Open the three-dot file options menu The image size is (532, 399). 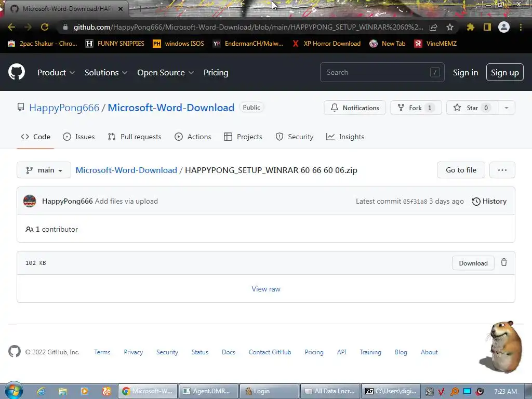(502, 170)
